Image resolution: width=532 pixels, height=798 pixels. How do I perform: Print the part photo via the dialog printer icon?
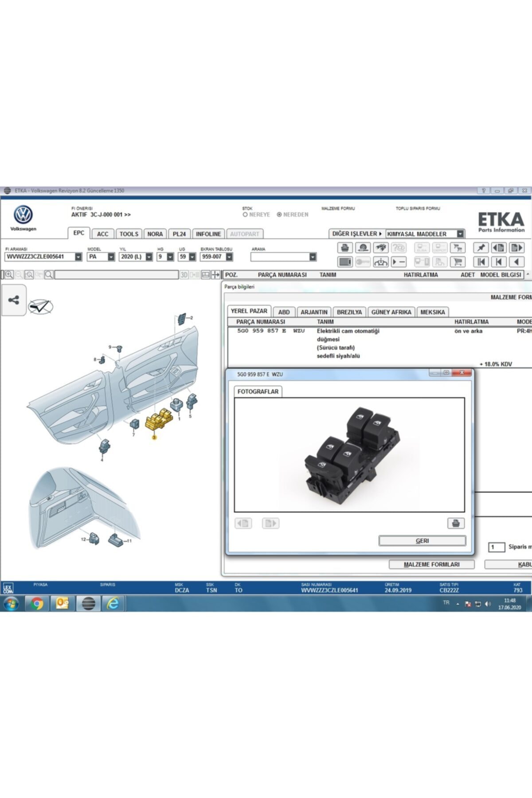click(456, 523)
